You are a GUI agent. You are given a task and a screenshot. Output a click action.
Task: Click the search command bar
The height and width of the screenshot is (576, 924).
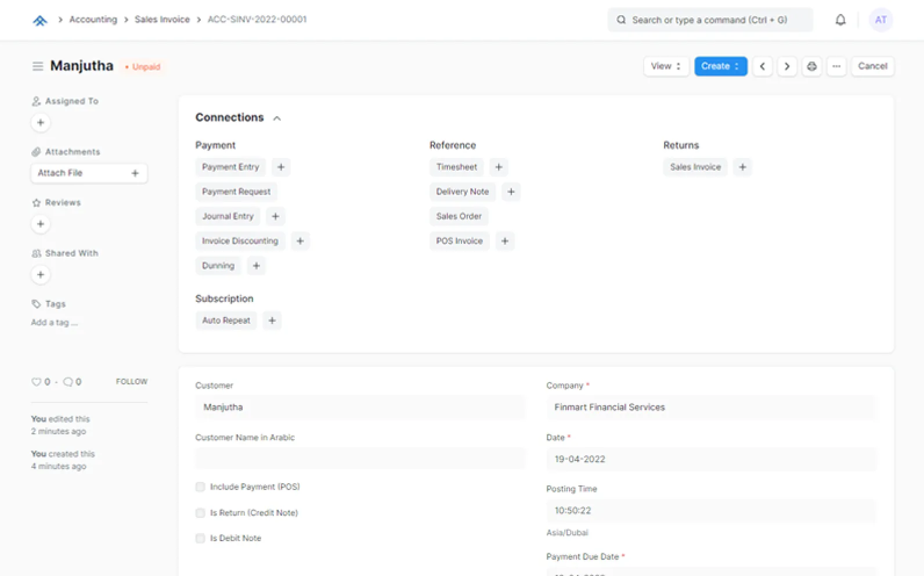(709, 20)
